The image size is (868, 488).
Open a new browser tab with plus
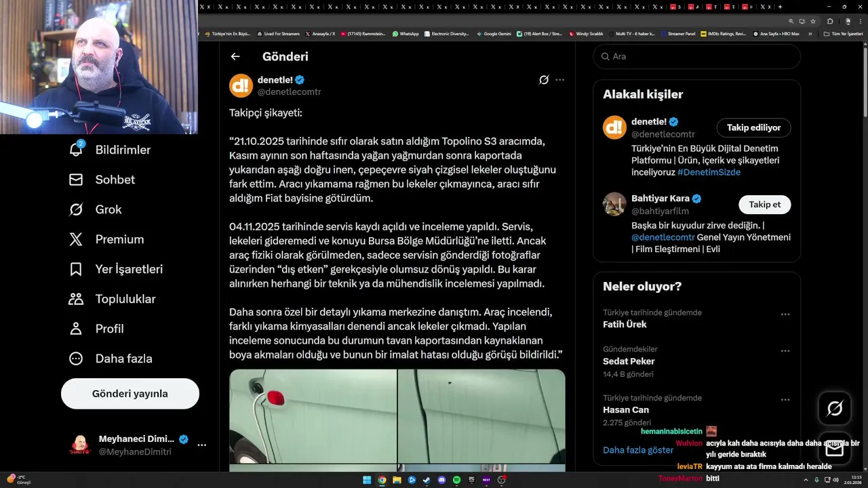pos(780,7)
